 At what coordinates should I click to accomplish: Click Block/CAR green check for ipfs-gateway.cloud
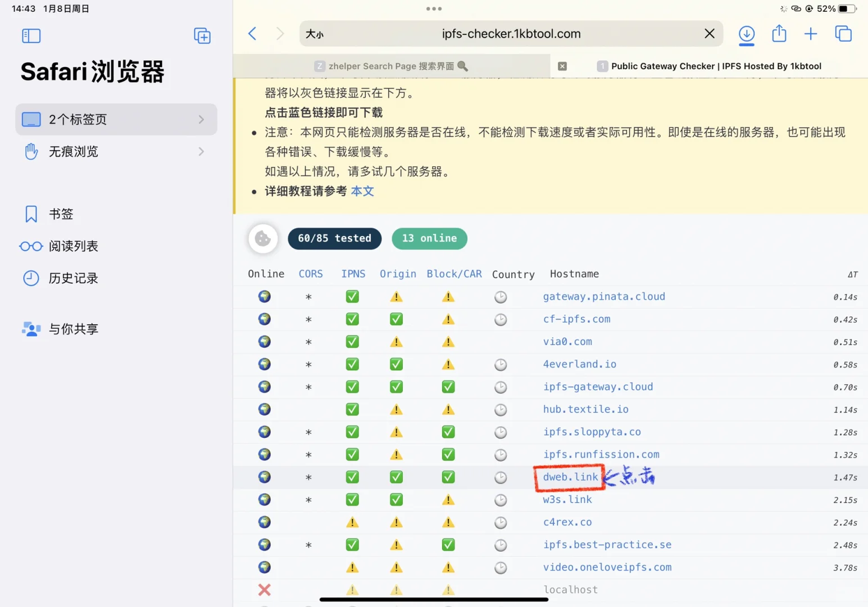coord(448,387)
